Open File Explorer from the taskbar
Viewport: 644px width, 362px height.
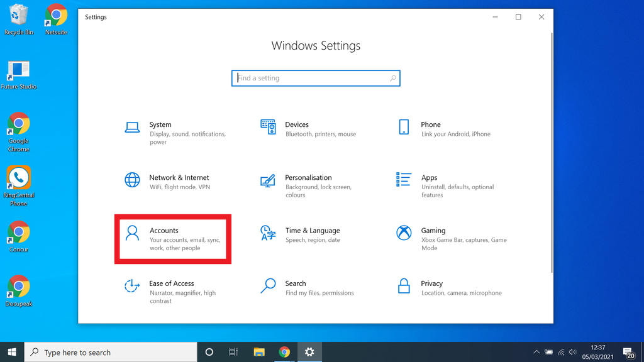click(x=259, y=352)
